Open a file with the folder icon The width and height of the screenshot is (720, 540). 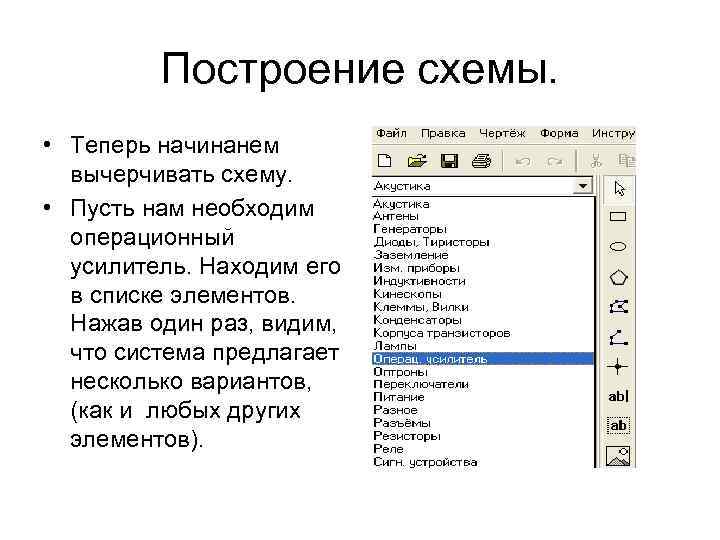click(x=417, y=161)
